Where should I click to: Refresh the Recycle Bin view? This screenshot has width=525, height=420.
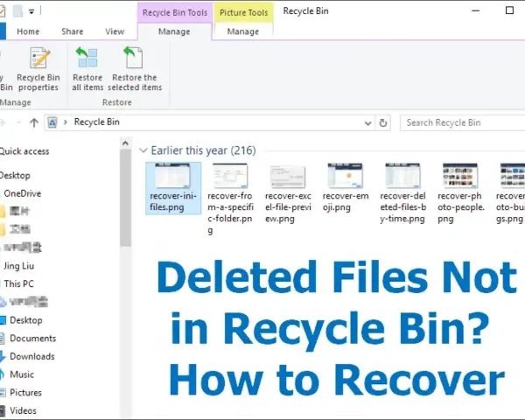[383, 122]
